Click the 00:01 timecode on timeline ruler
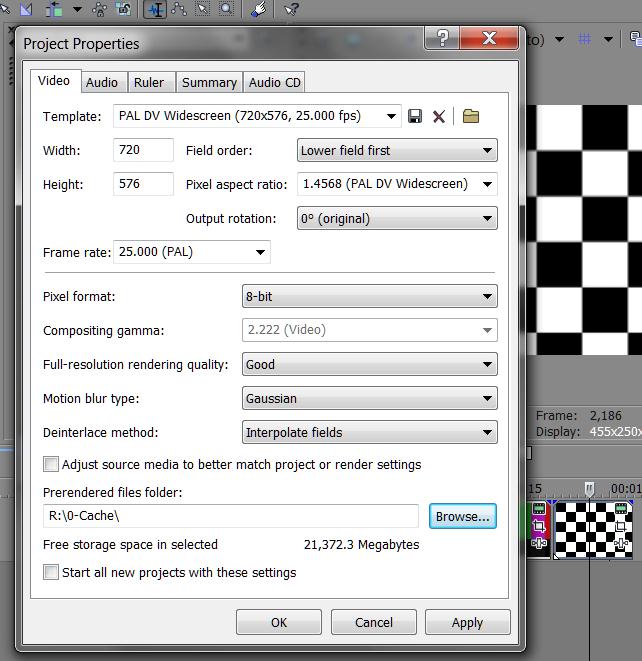The height and width of the screenshot is (661, 642). (x=626, y=489)
